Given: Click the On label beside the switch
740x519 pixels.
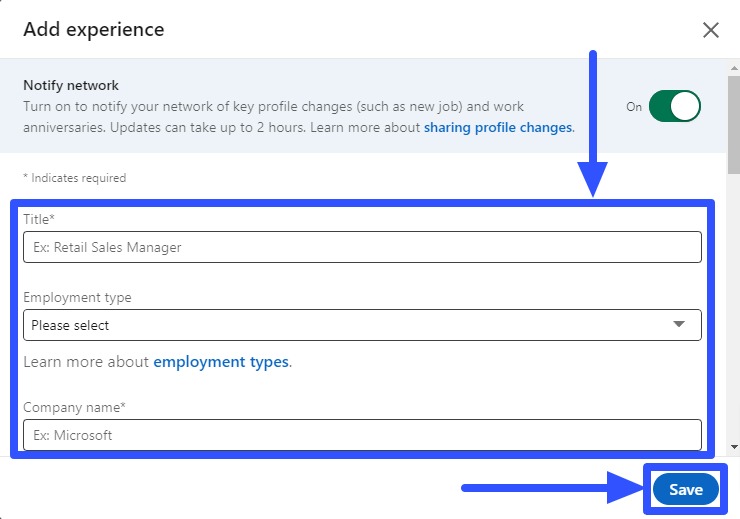Looking at the screenshot, I should [x=634, y=107].
